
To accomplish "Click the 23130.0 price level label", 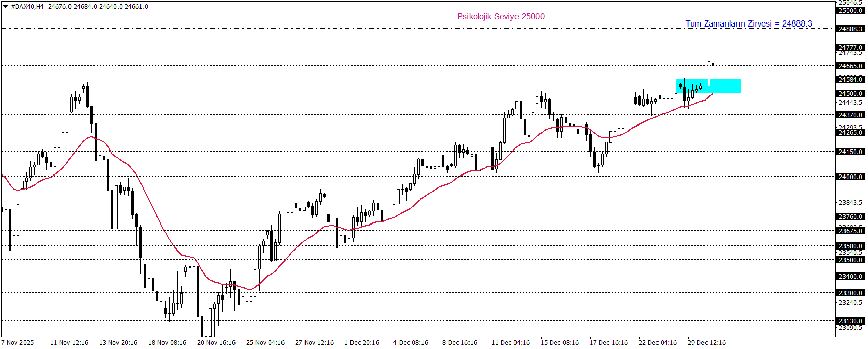I will coord(851,321).
